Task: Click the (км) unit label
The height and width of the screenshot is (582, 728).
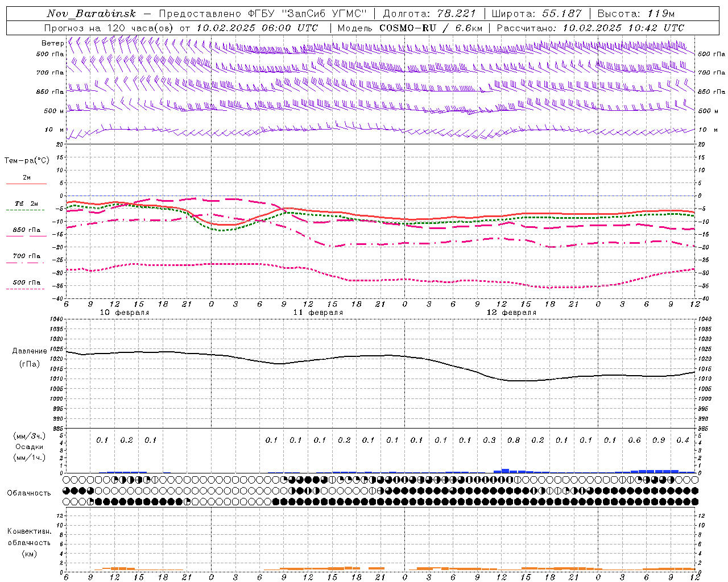Action: tap(29, 554)
